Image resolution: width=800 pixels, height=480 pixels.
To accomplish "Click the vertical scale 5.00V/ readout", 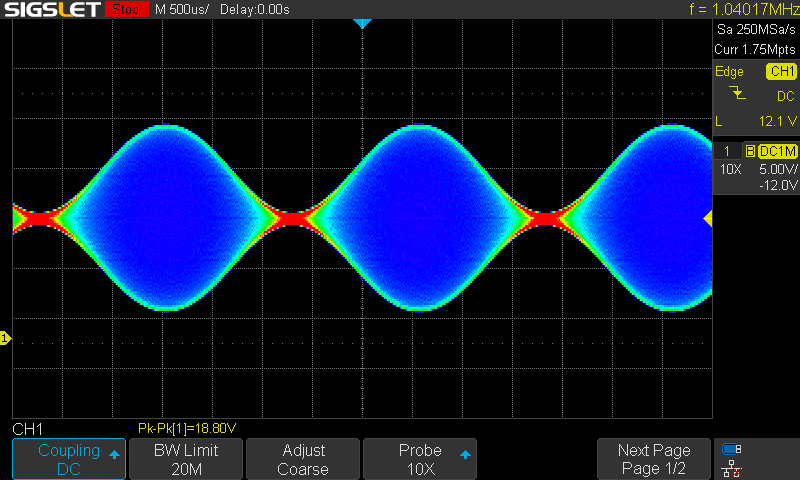I will click(x=778, y=169).
